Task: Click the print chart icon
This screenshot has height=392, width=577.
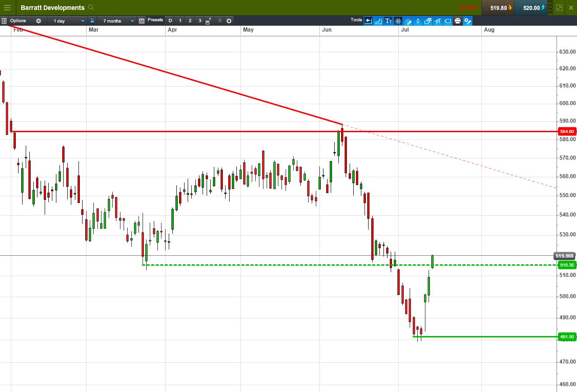Action: click(457, 21)
